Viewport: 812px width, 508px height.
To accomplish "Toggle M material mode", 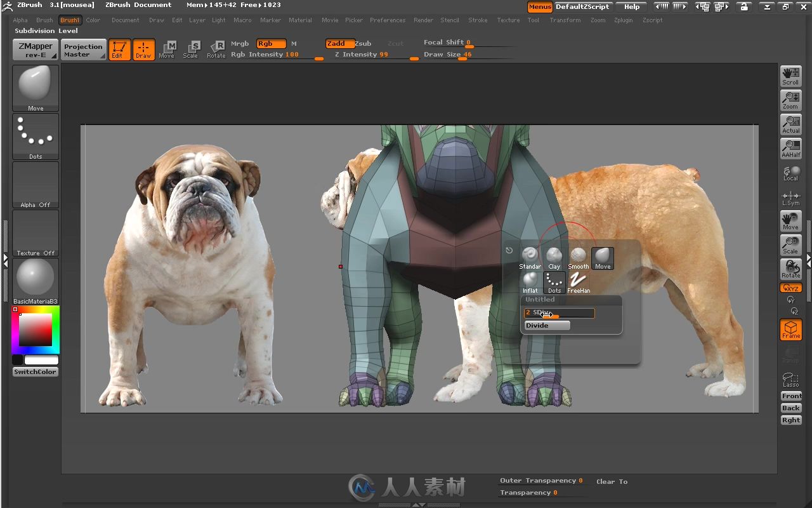I will tap(294, 43).
